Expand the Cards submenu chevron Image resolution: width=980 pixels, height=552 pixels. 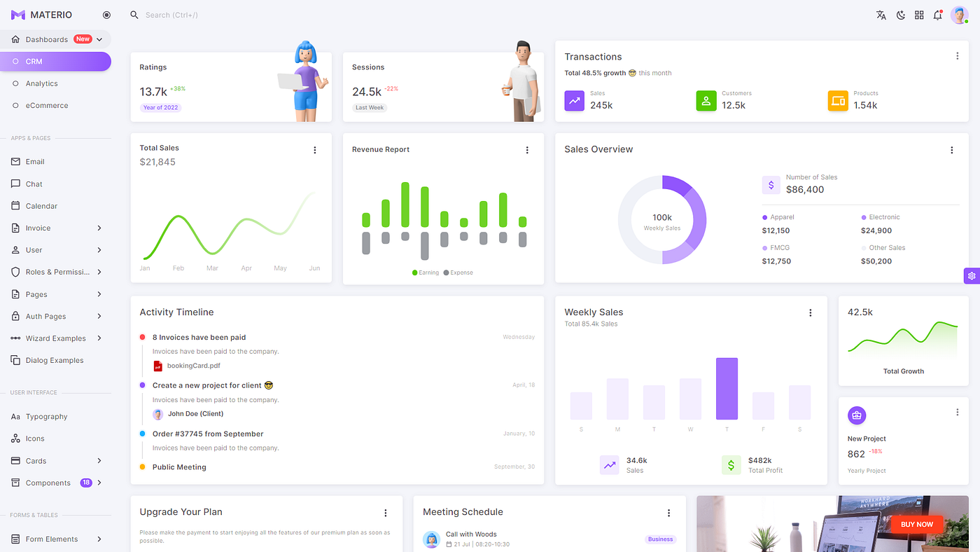click(99, 461)
